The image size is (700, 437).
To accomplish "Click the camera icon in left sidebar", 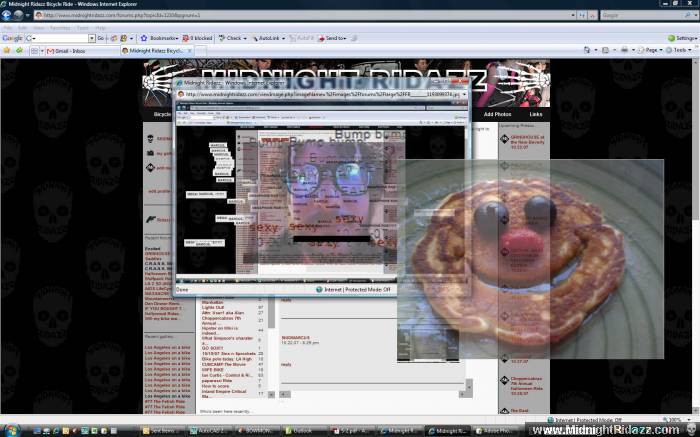I will [x=150, y=153].
